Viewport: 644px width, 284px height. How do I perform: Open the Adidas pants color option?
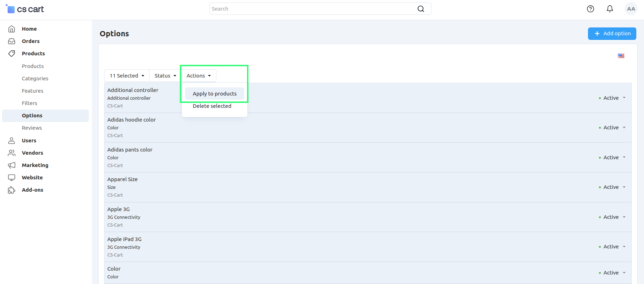(x=130, y=150)
